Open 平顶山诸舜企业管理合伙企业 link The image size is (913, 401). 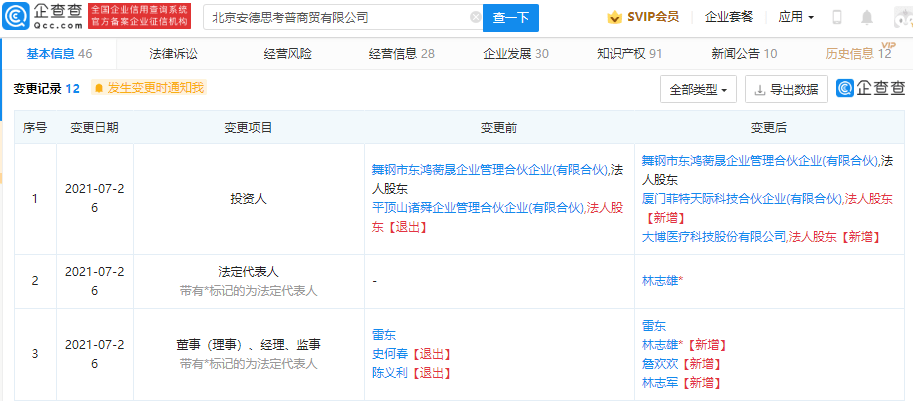click(477, 207)
